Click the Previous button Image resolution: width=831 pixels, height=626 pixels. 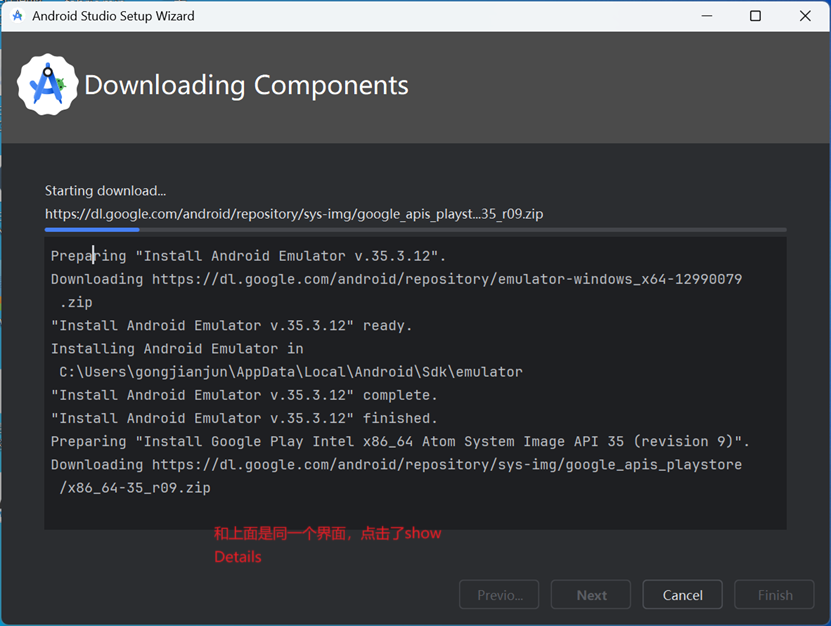point(499,595)
